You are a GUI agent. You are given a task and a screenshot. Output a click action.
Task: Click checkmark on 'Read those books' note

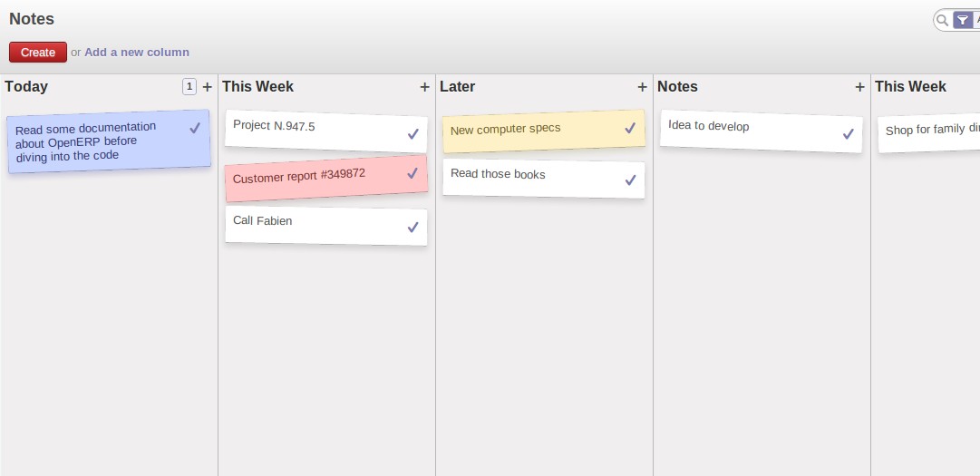pos(630,180)
